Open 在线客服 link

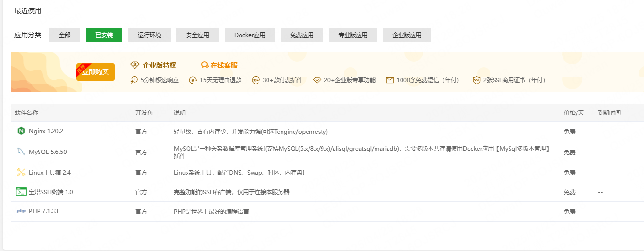[224, 65]
